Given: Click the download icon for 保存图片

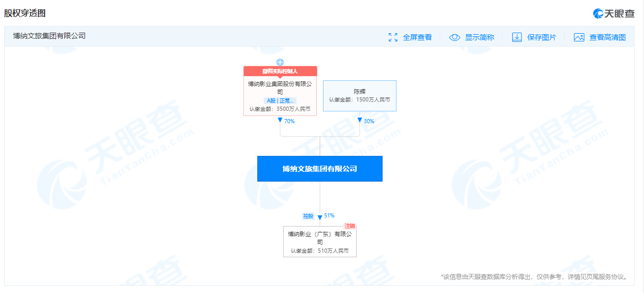Looking at the screenshot, I should coord(517,37).
